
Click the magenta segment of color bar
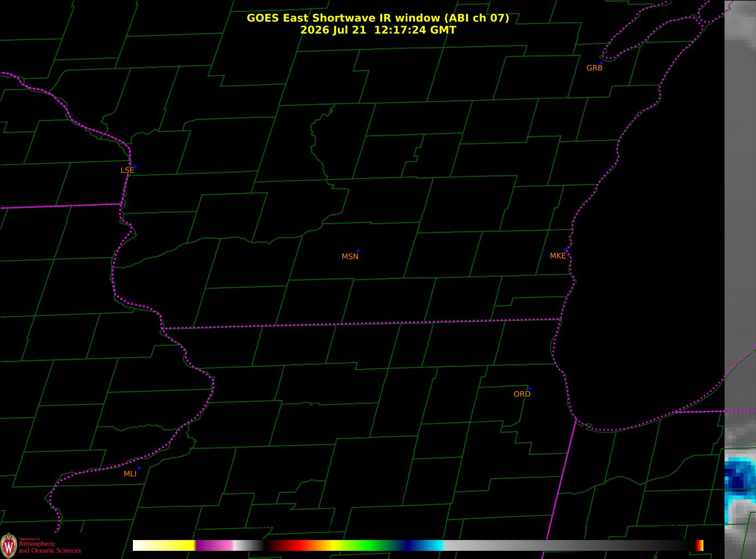(x=214, y=545)
